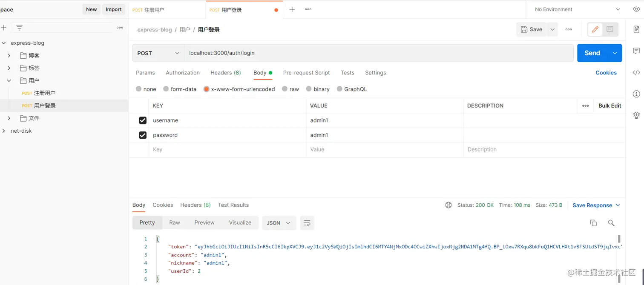Switch to response Cookies tab

163,205
